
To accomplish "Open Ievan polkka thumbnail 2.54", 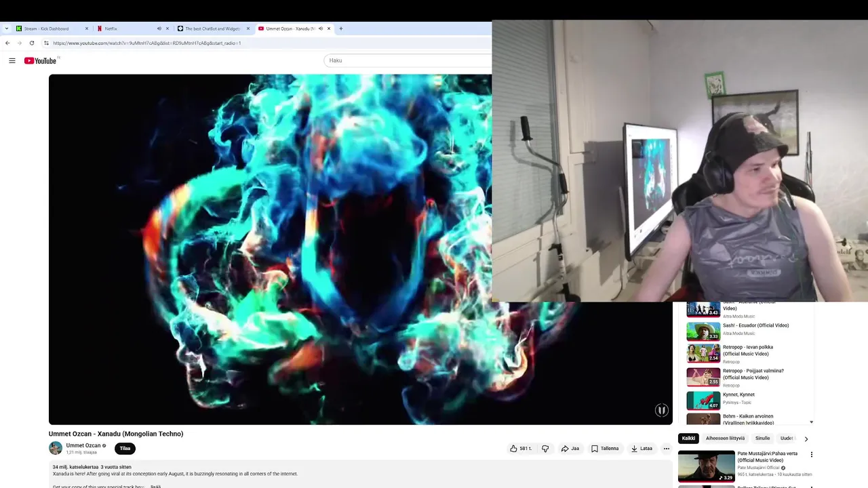I will click(x=703, y=353).
